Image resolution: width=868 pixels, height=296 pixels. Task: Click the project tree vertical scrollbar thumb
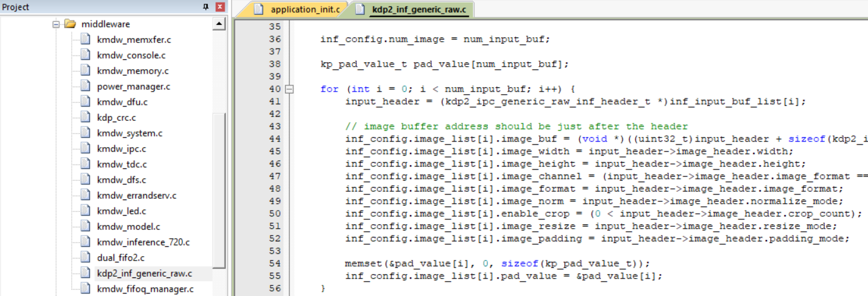pyautogui.click(x=219, y=189)
